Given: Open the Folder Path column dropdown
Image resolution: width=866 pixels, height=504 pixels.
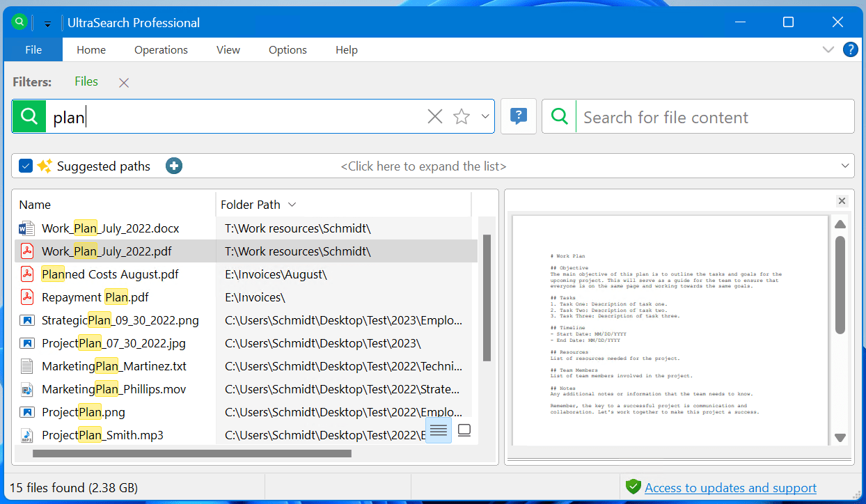Looking at the screenshot, I should tap(292, 205).
